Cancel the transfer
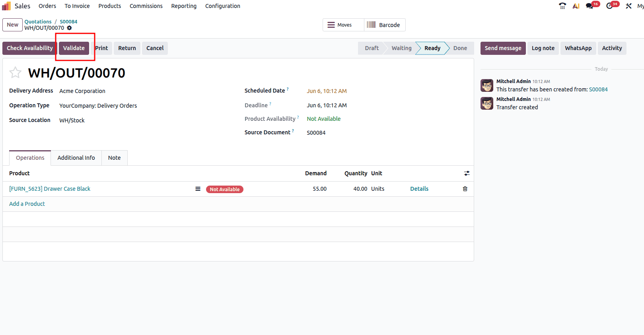This screenshot has width=644, height=335. [x=155, y=48]
